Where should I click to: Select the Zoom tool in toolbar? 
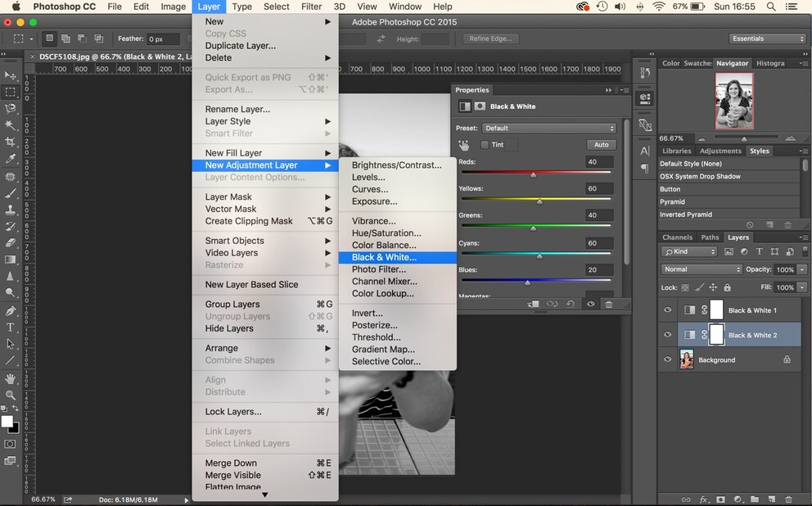(x=11, y=395)
